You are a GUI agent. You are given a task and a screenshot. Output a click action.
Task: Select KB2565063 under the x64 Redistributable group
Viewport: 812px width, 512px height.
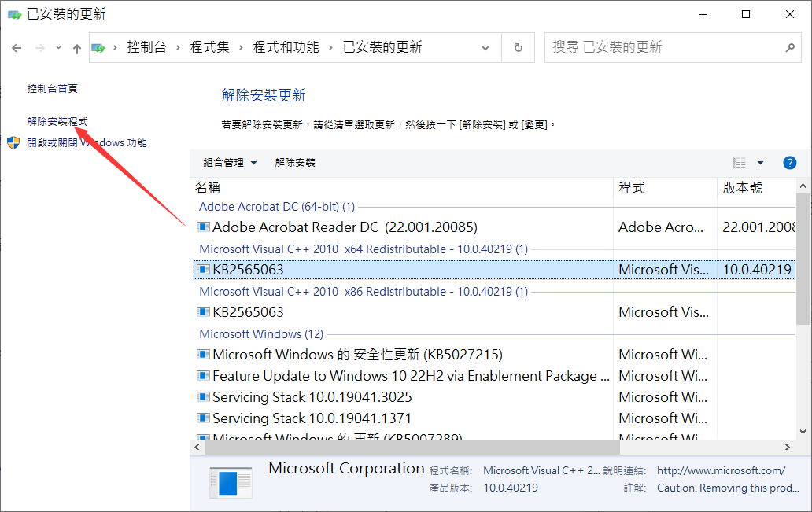coord(248,269)
